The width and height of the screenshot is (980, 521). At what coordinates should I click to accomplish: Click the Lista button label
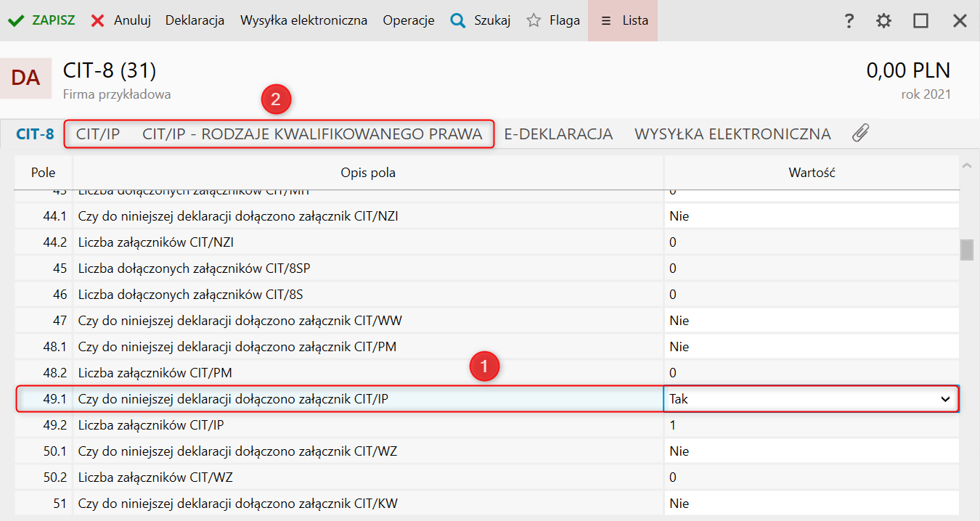pos(635,20)
